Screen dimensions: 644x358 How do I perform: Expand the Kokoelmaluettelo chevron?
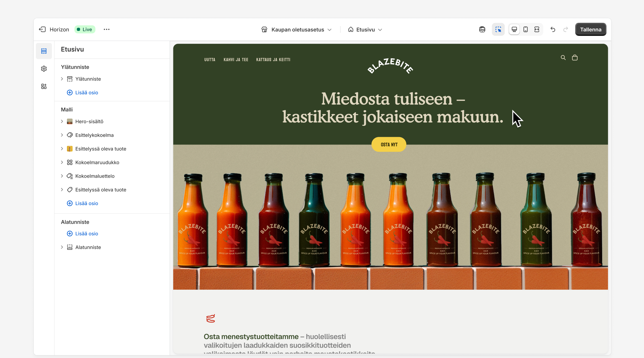point(62,176)
